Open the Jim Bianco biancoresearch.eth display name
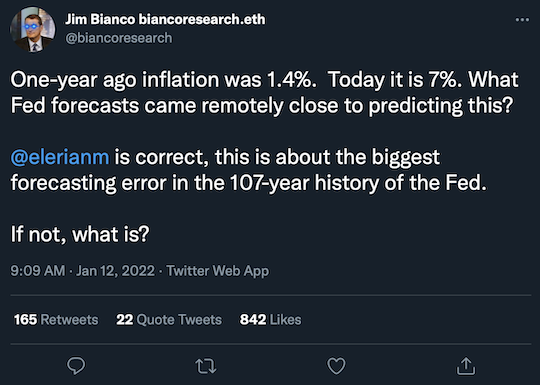This screenshot has width=540, height=385. [165, 19]
